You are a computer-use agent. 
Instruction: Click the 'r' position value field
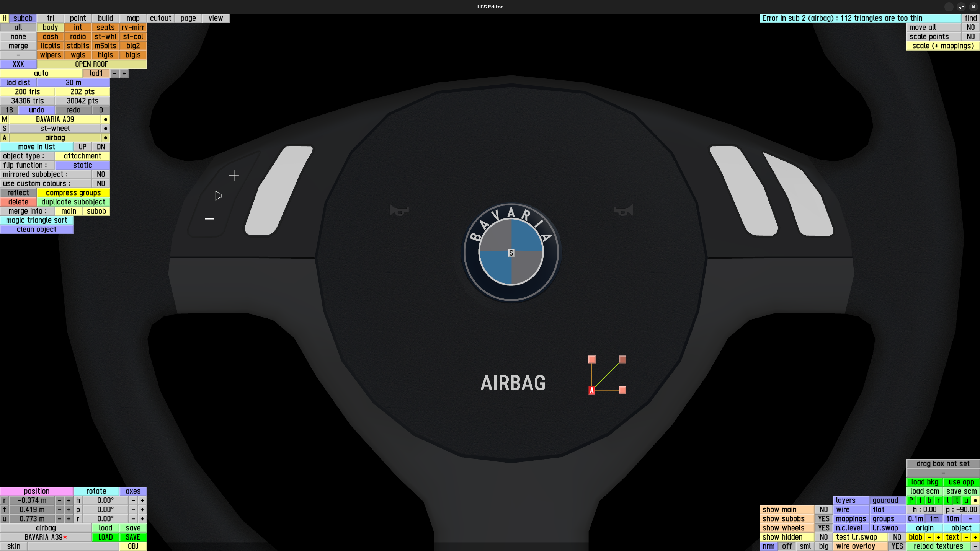32,500
